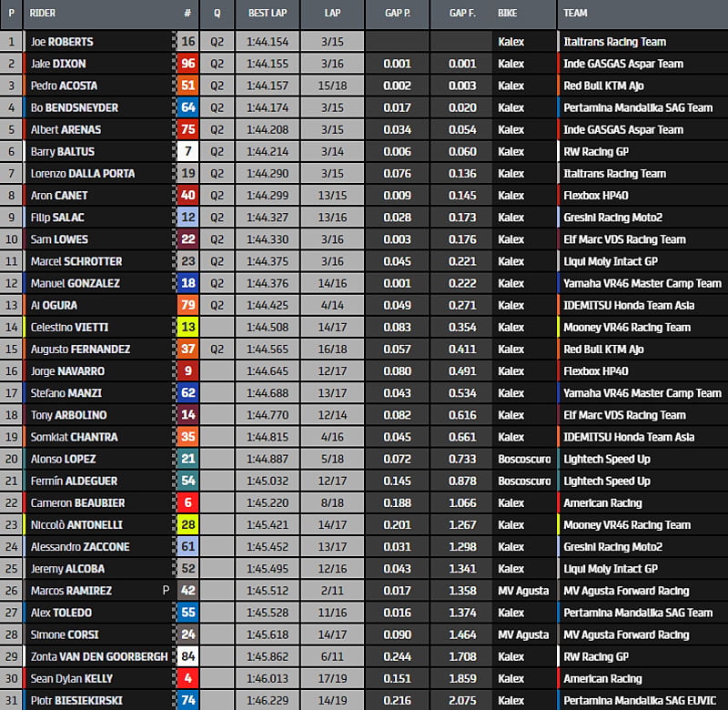The width and height of the screenshot is (728, 710).
Task: Click the RIDER column header
Action: tap(43, 14)
